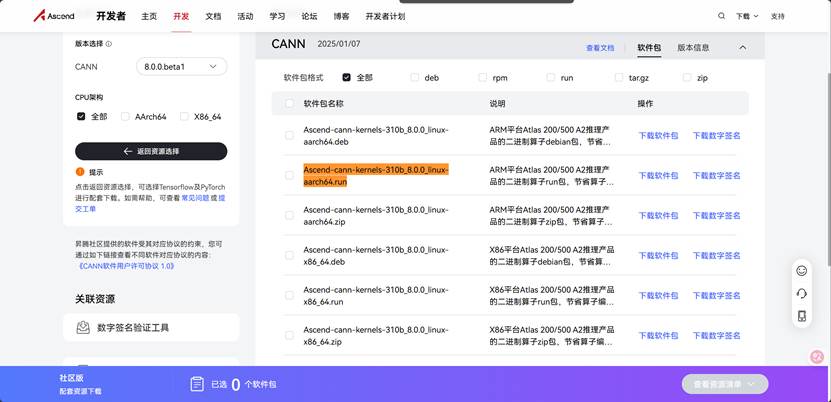Toggle the 全部 package format checkbox
Screen dimensions: 831x402
click(347, 77)
